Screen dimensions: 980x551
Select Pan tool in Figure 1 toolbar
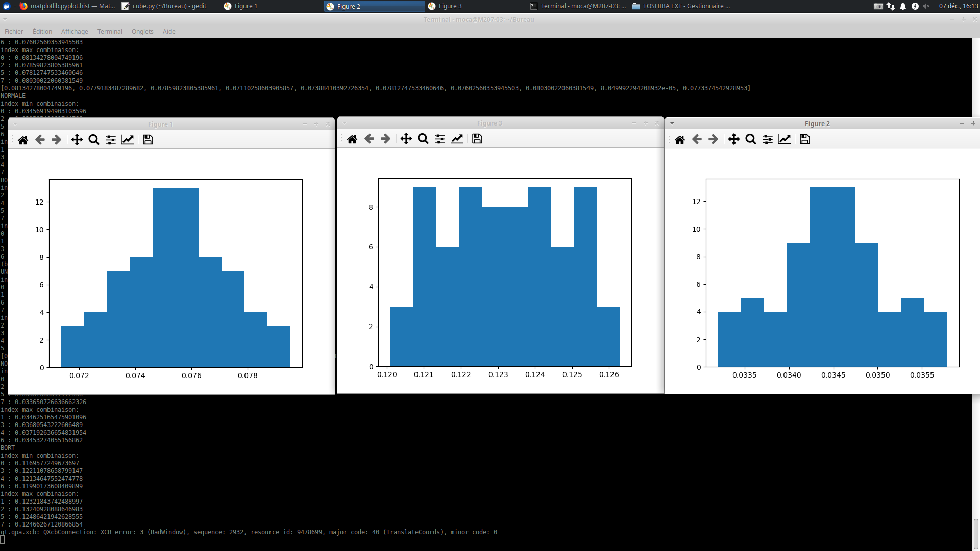[77, 140]
